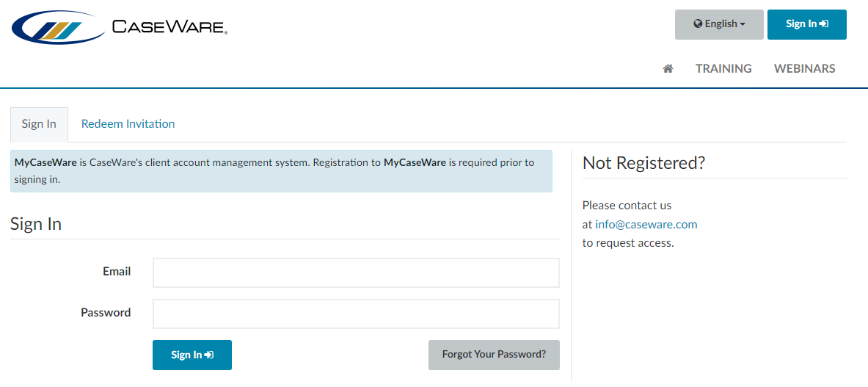Open the WEBINARS menu item
Image resolution: width=868 pixels, height=387 pixels.
[804, 68]
